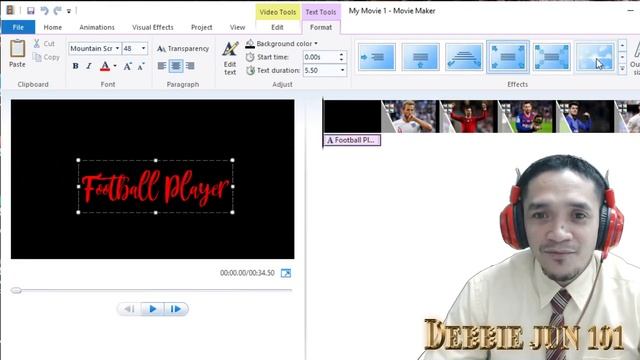Image resolution: width=640 pixels, height=360 pixels.
Task: Open the font family dropdown
Action: pyautogui.click(x=117, y=49)
